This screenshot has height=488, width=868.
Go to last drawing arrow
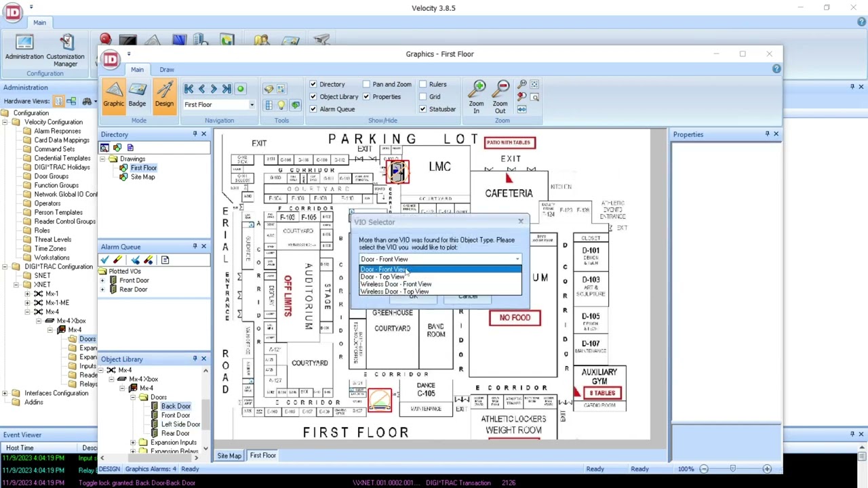[x=226, y=89]
